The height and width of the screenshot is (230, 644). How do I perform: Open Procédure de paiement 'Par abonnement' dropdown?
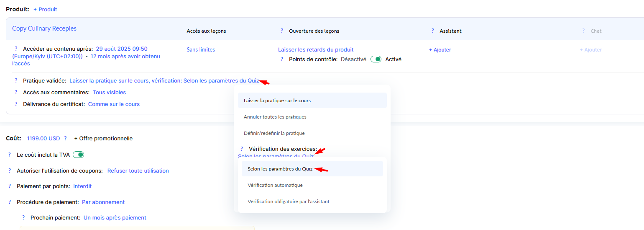[103, 202]
